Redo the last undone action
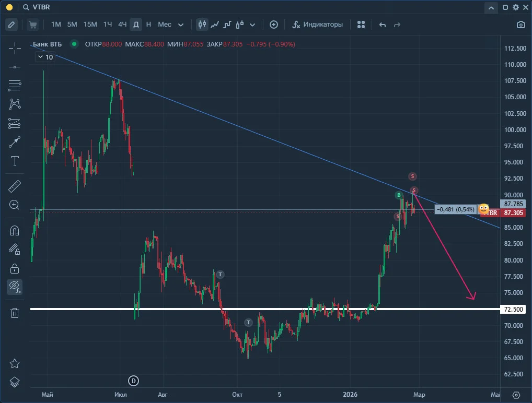The width and height of the screenshot is (532, 403). pos(397,25)
